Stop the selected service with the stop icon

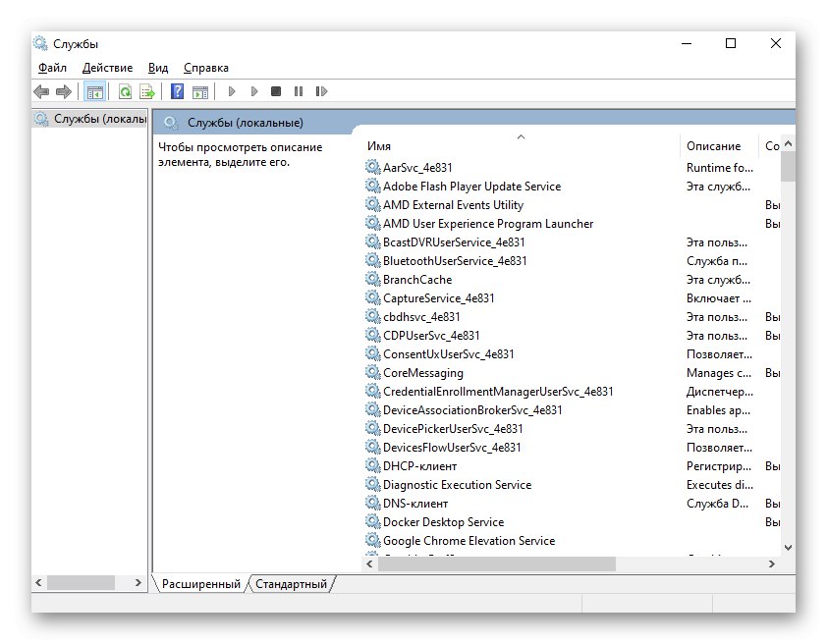tap(276, 91)
